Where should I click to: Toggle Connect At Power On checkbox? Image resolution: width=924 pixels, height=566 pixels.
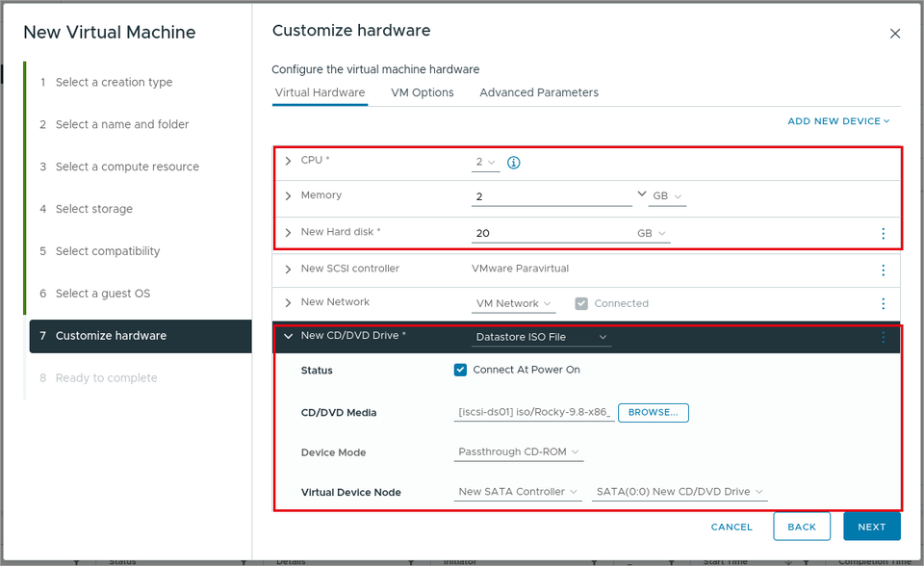pos(460,370)
